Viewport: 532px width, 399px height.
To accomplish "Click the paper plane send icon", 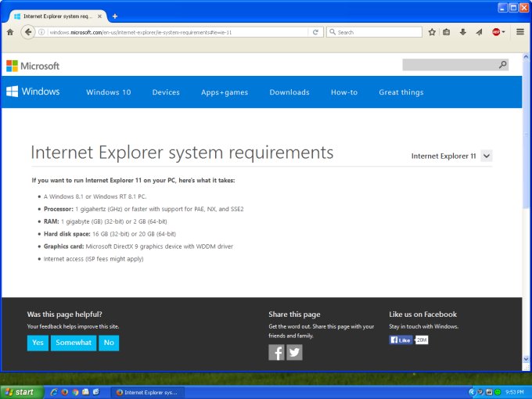I will [x=479, y=32].
